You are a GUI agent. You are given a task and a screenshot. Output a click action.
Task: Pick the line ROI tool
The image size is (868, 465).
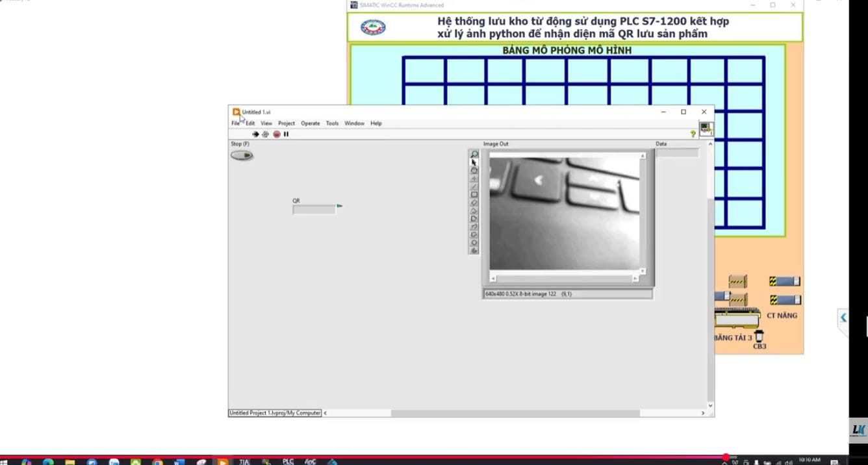point(474,187)
